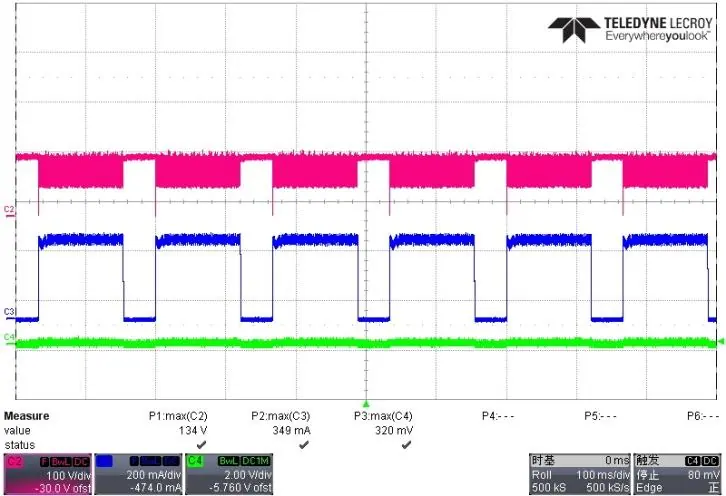The width and height of the screenshot is (726, 496).
Task: Click the Measure table label
Action: (26, 416)
